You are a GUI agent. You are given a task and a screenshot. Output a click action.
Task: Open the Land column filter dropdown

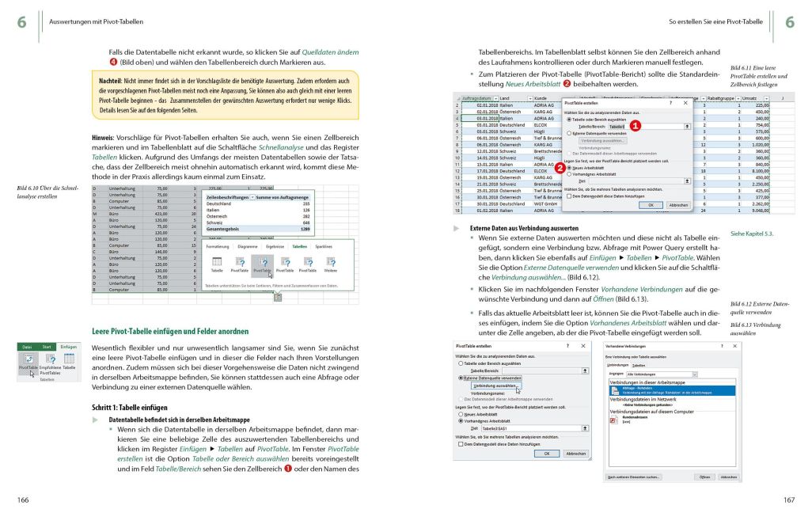(529, 98)
